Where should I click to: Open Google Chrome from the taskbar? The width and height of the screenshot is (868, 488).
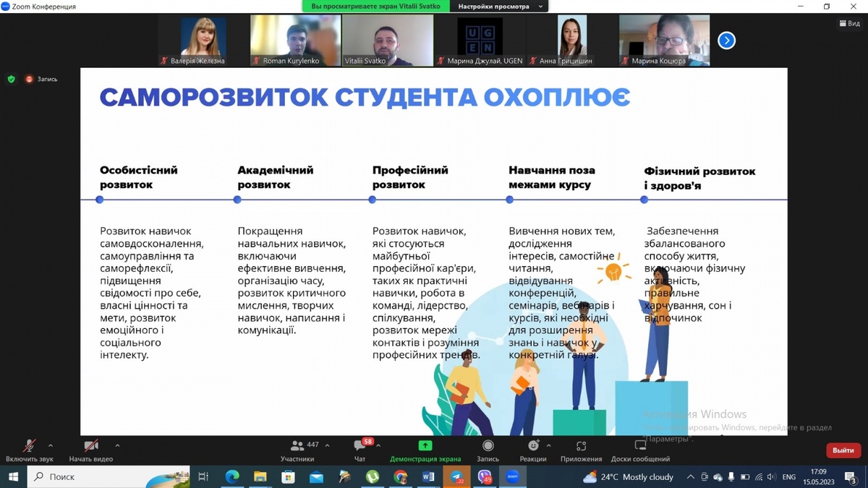click(x=401, y=476)
